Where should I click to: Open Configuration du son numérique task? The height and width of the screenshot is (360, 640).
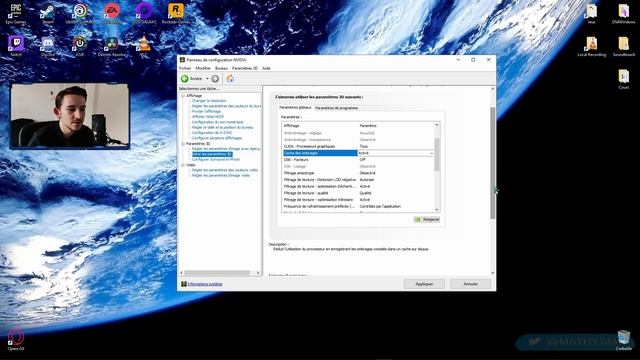[x=217, y=122]
